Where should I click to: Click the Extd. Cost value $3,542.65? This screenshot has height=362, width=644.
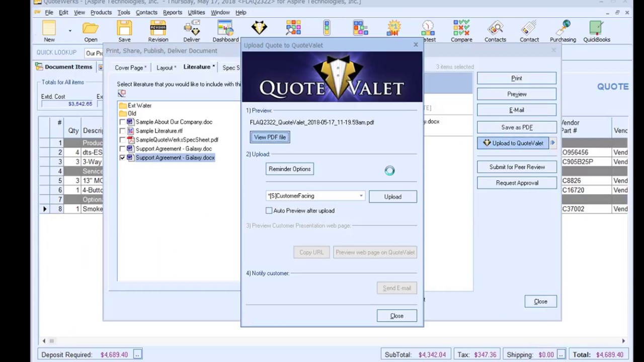80,104
